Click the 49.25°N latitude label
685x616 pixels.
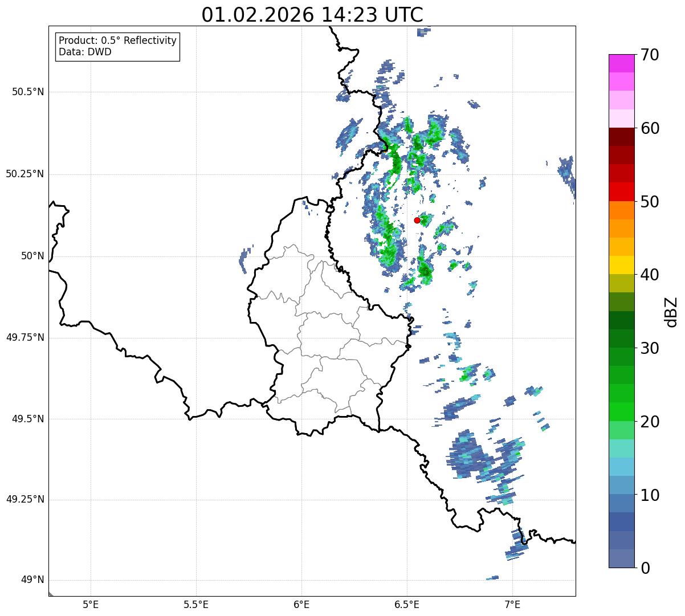[x=25, y=500]
